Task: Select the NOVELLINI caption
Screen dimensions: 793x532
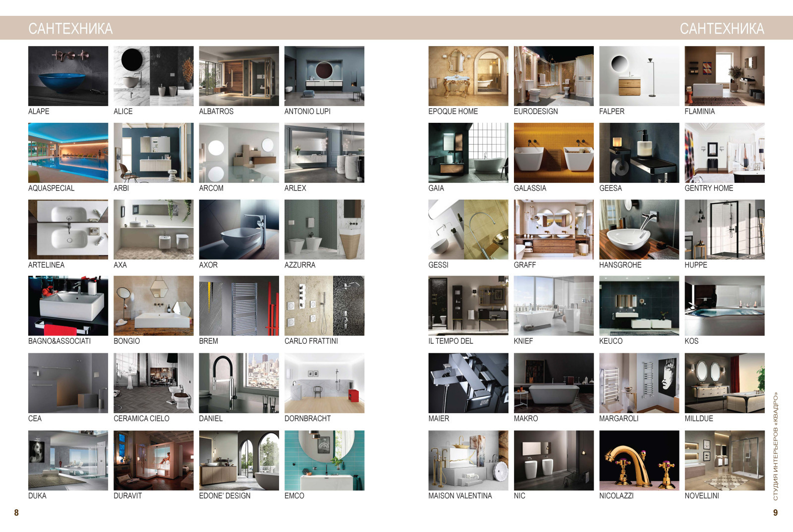Action: [702, 496]
